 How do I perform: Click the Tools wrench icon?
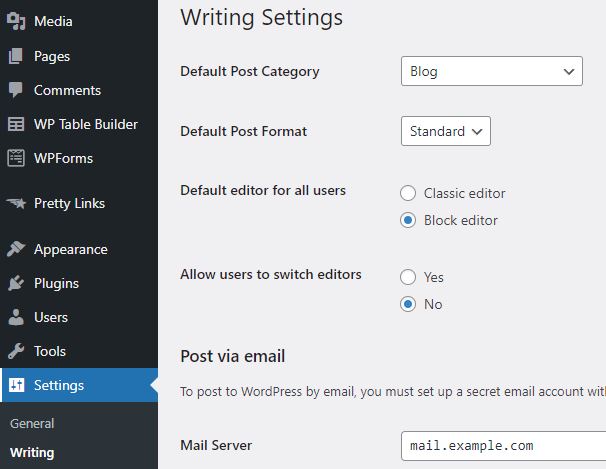tap(16, 351)
